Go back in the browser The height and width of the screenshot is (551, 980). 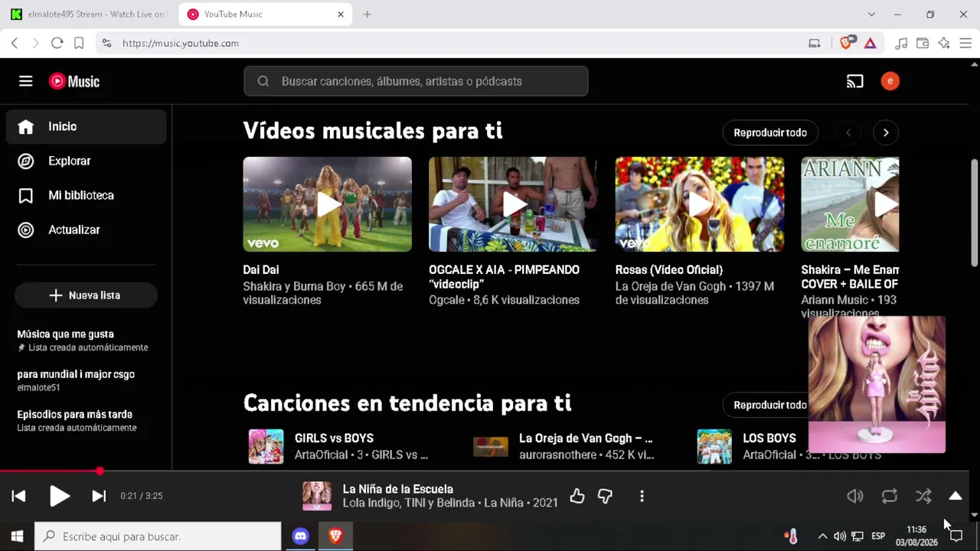click(15, 43)
